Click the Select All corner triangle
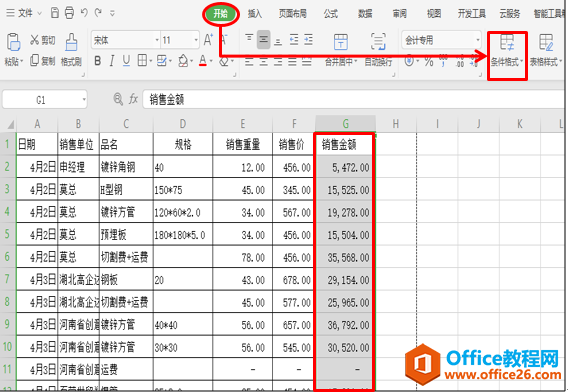The height and width of the screenshot is (392, 568). tap(10, 124)
